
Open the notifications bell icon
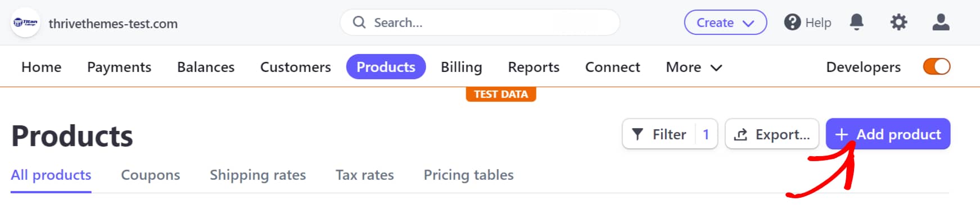856,22
